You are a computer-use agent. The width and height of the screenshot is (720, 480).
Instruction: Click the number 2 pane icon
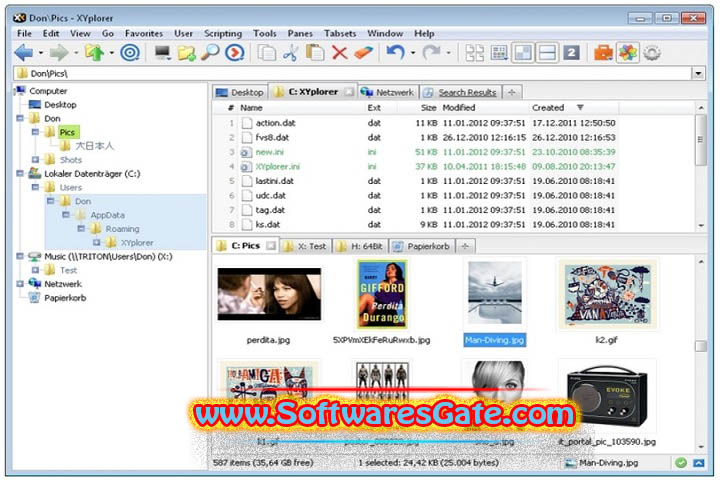click(571, 53)
